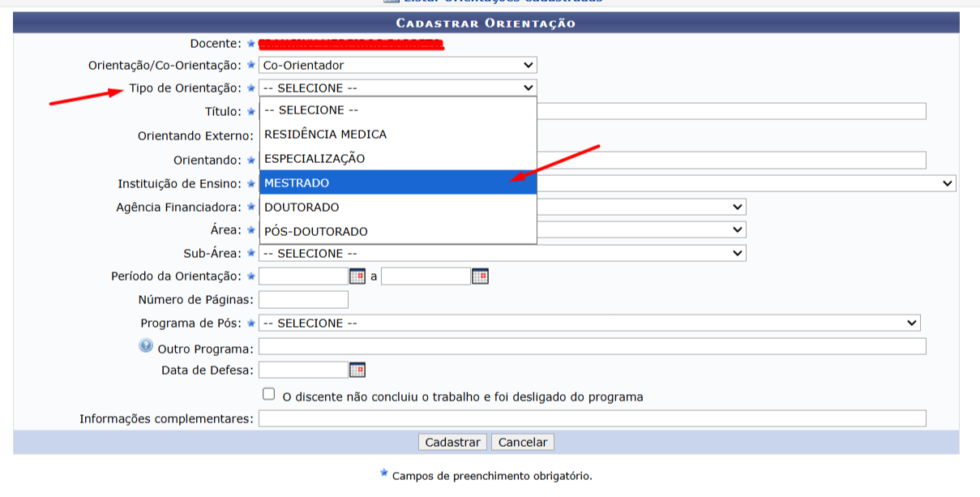Choose MESTRADO from the list

398,182
